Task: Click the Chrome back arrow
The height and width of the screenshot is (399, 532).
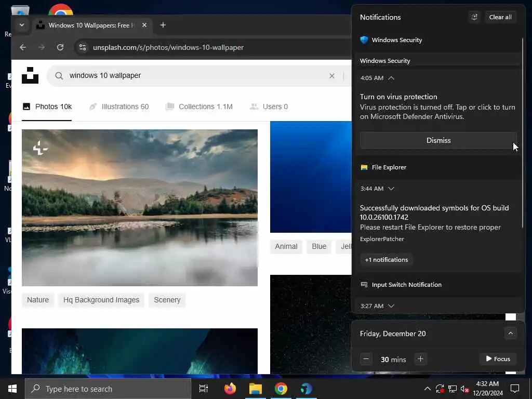Action: pyautogui.click(x=23, y=47)
